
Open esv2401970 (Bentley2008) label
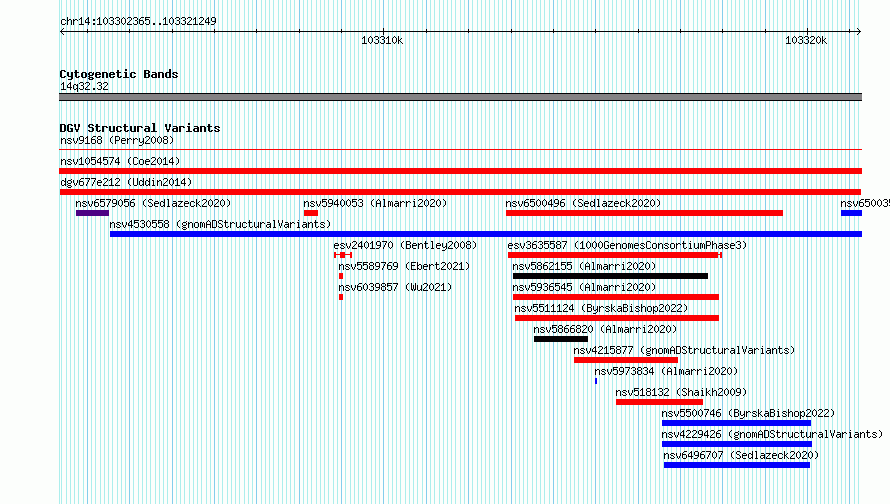(405, 245)
